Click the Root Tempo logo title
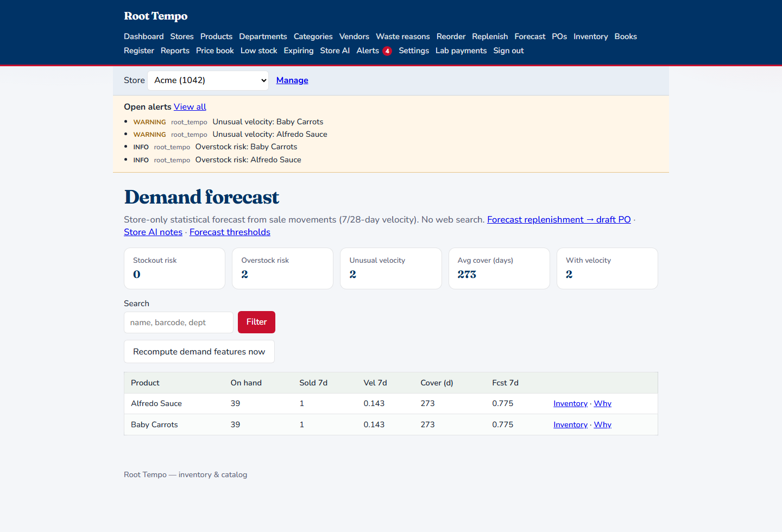 156,16
